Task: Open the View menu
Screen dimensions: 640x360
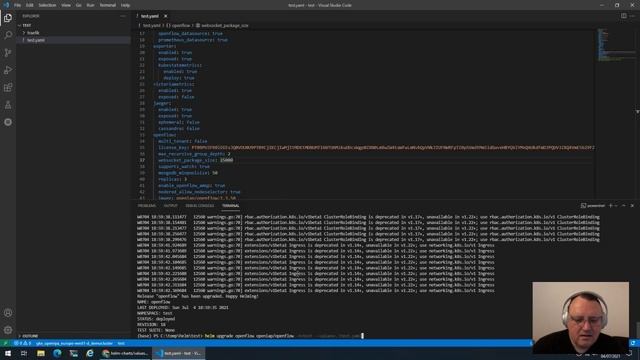Action: tap(66, 5)
